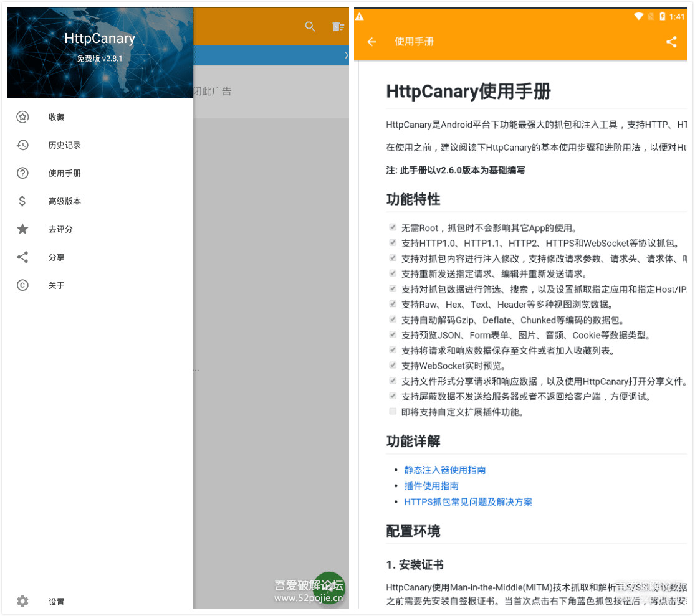Check the 自定义扩展插件 feature checkbox

click(393, 411)
